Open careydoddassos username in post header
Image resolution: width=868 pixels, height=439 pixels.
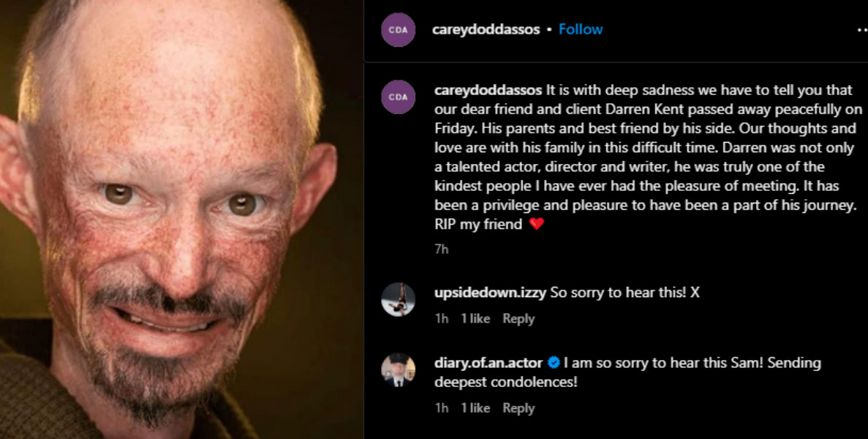(x=486, y=29)
